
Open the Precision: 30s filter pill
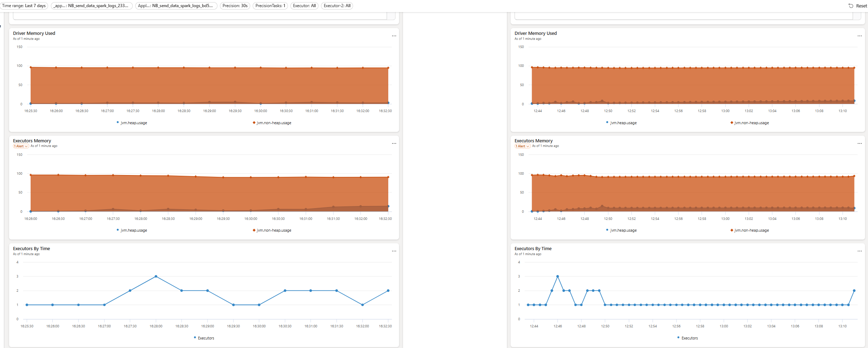click(x=235, y=6)
